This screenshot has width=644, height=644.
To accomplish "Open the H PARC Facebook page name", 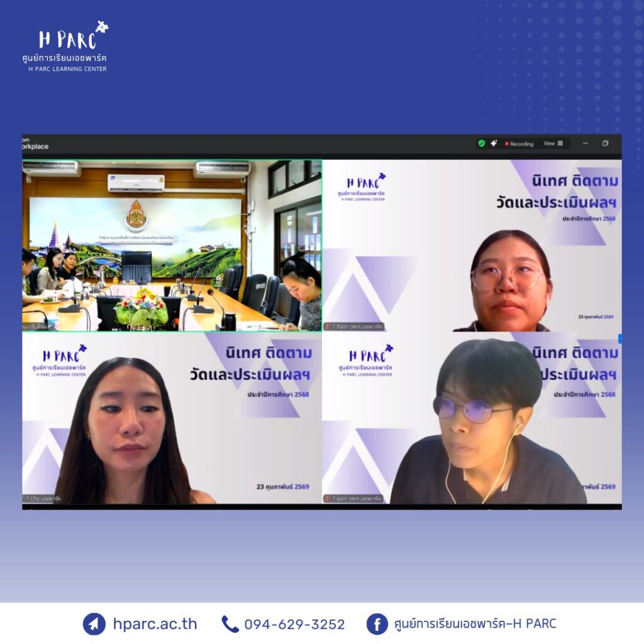I will click(475, 624).
